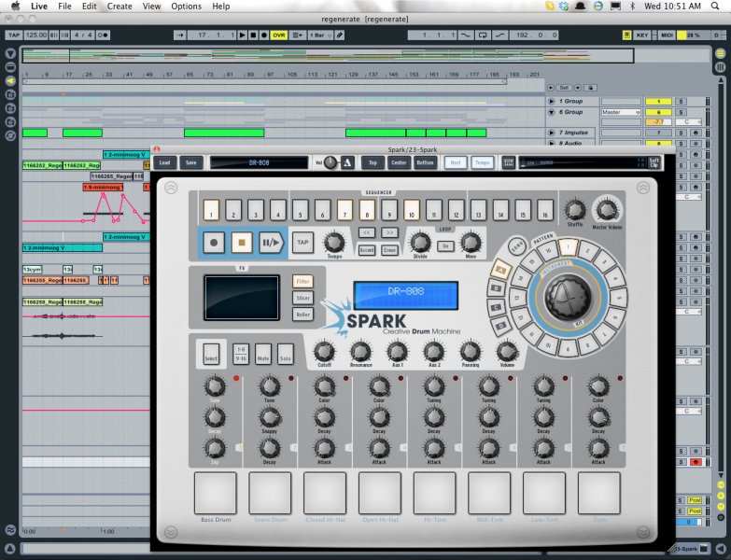Switch to session view selector icon
The height and width of the screenshot is (560, 731).
pyautogui.click(x=721, y=67)
